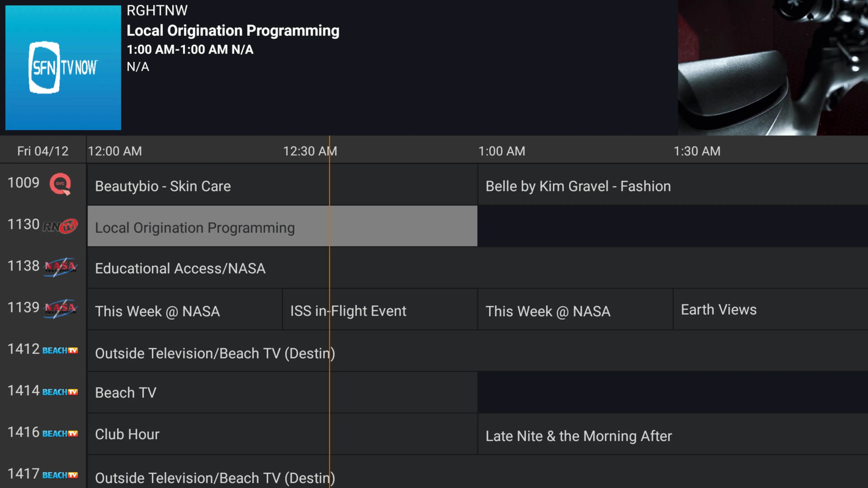
Task: Select the Educational Access/NASA program
Action: [180, 268]
